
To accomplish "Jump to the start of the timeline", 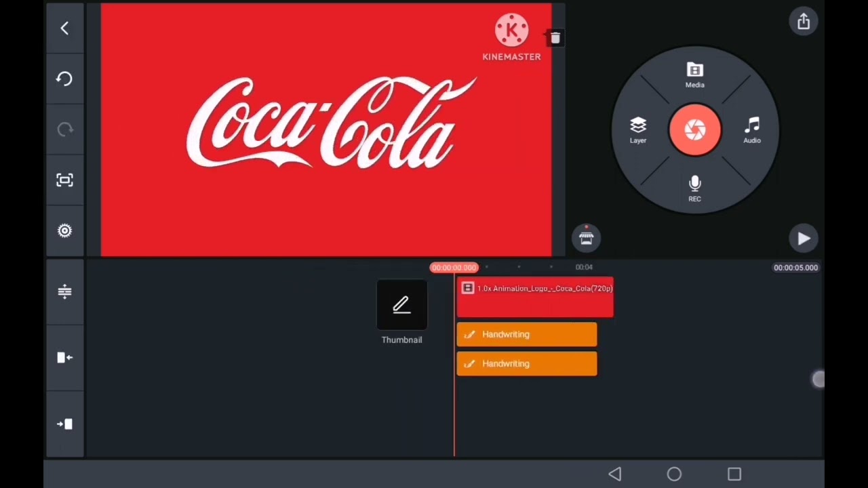I will (64, 357).
